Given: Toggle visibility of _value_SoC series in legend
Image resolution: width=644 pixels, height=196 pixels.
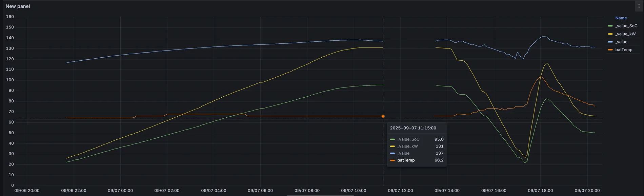Looking at the screenshot, I should click(x=626, y=26).
